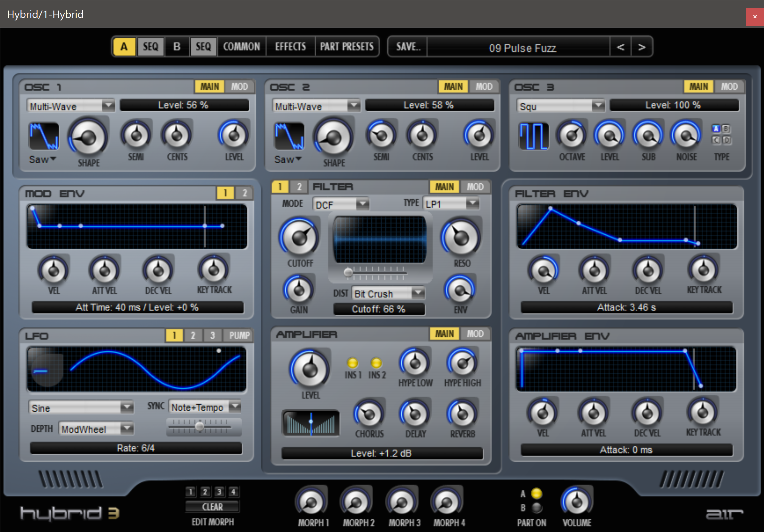Click the HYPE HIGH knob
764x532 pixels.
pyautogui.click(x=462, y=362)
